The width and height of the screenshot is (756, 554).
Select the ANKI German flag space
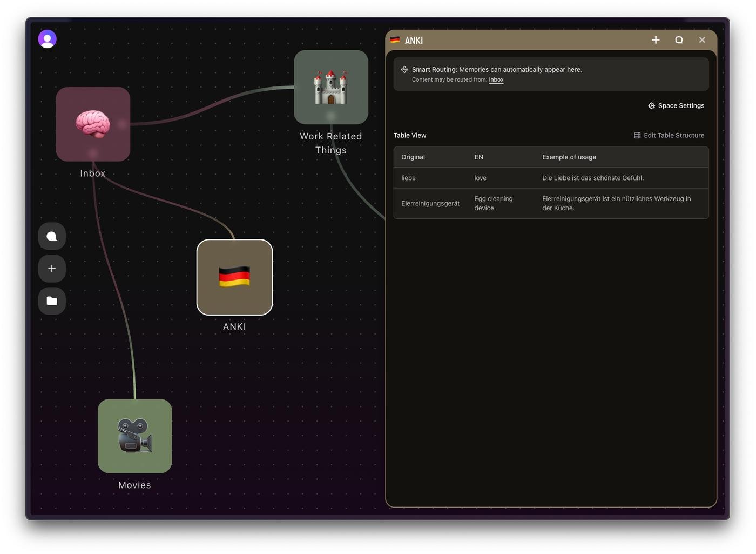(x=234, y=277)
